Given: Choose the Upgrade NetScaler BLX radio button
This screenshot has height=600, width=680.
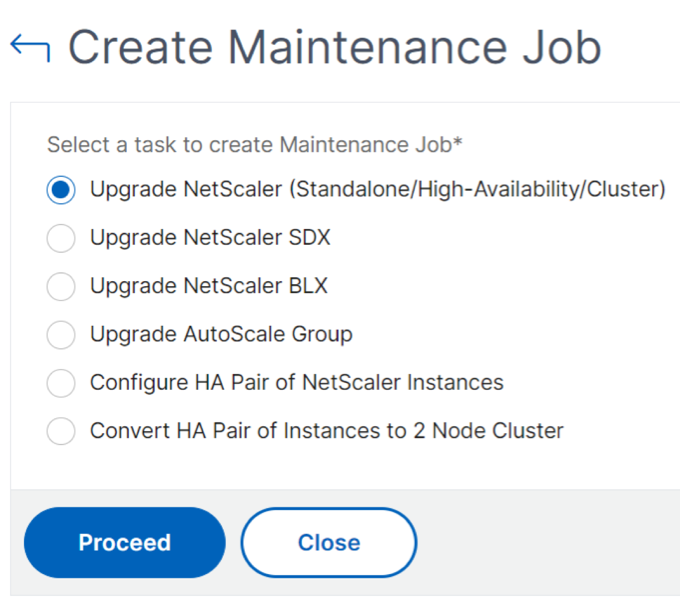Looking at the screenshot, I should [61, 286].
